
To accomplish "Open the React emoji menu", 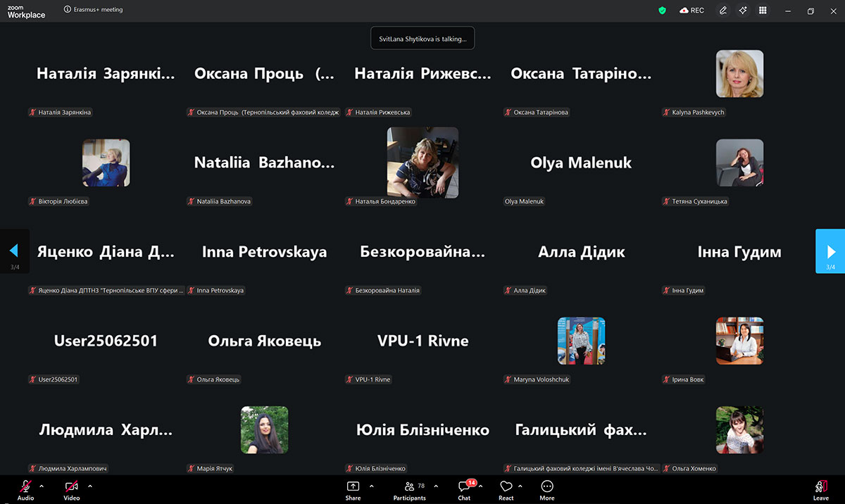I will coord(506,486).
